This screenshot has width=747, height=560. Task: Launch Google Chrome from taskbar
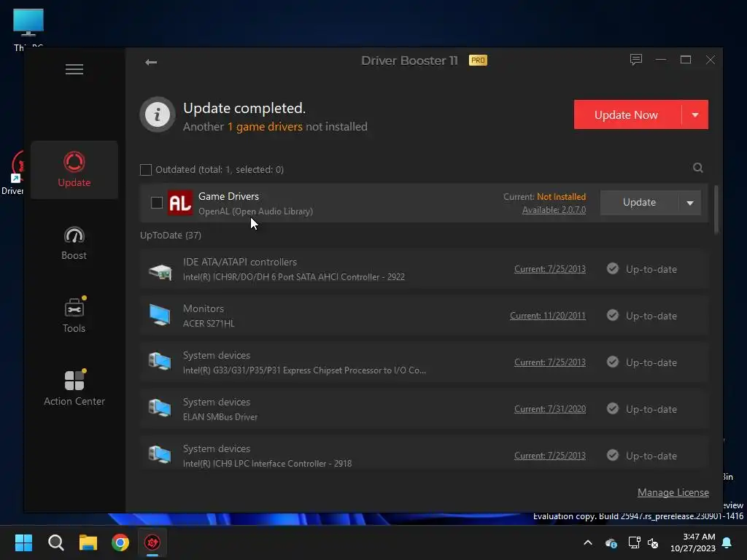pyautogui.click(x=120, y=542)
